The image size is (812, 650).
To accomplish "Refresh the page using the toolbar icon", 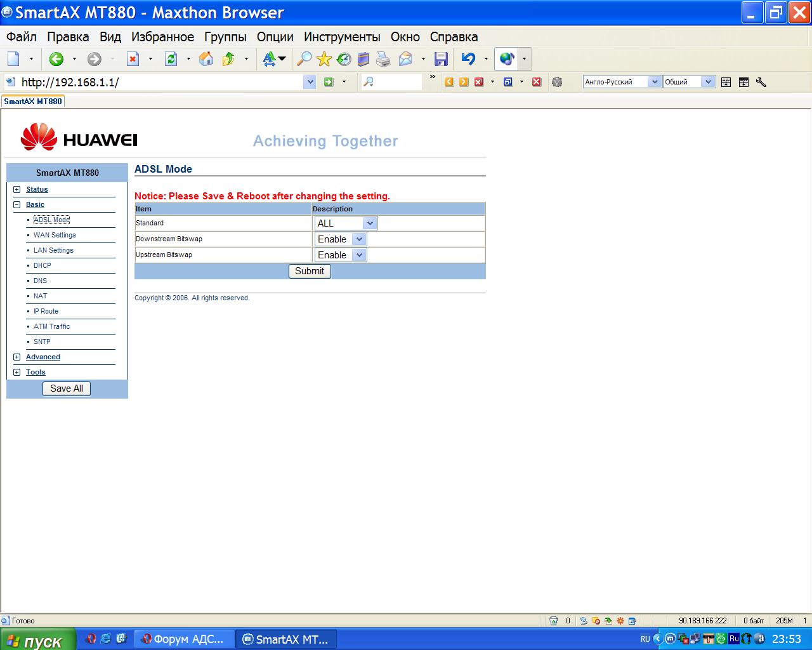I will pos(171,59).
